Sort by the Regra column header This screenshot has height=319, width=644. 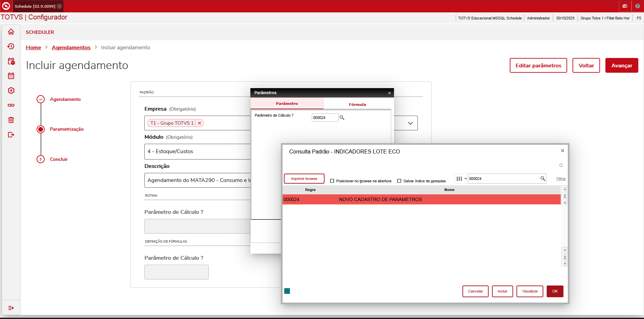click(x=310, y=190)
